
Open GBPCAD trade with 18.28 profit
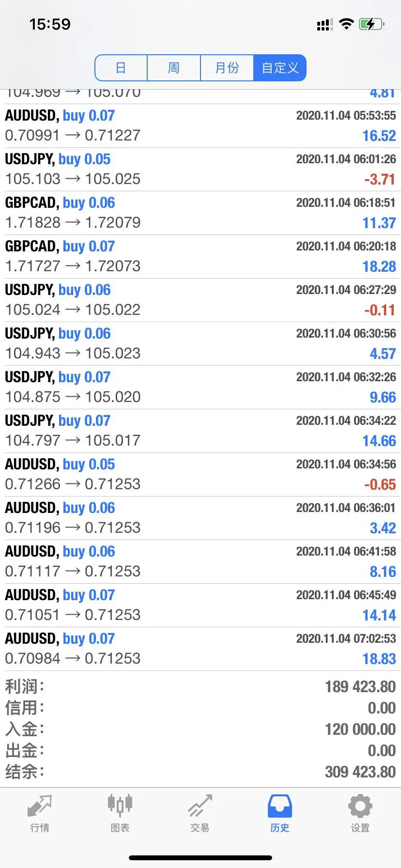point(200,257)
